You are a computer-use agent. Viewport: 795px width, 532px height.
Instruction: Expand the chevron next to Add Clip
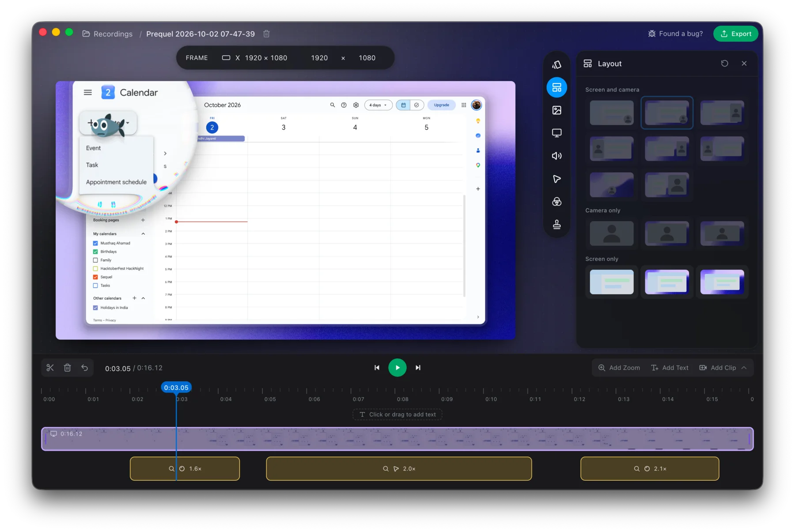[x=744, y=368]
